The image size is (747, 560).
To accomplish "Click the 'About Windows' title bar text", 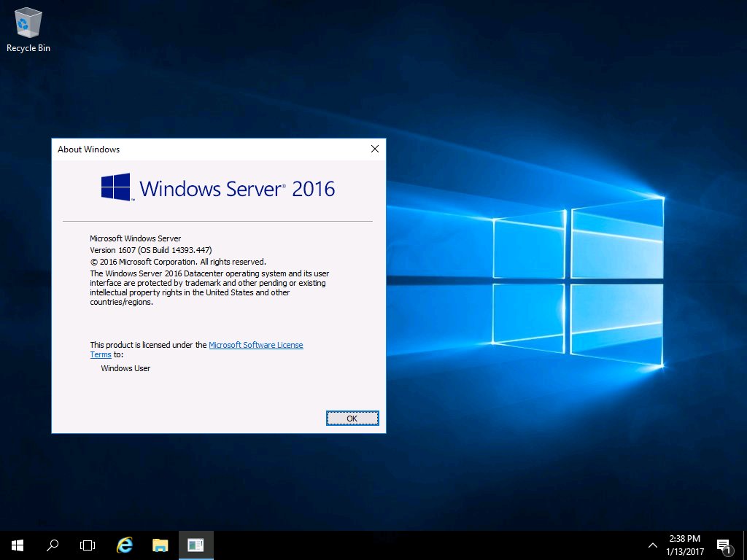I will pyautogui.click(x=88, y=149).
